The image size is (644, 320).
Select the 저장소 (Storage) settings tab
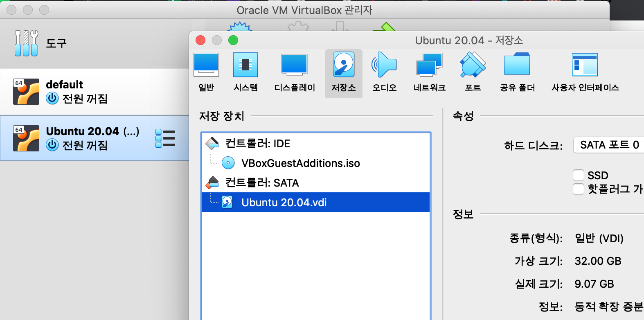[344, 73]
